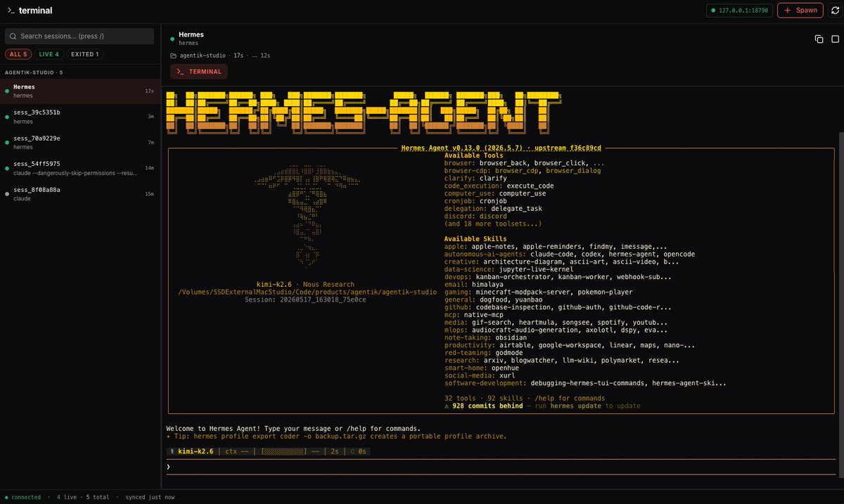844x504 pixels.
Task: Select the ALL 5 filter tab
Action: coord(18,54)
